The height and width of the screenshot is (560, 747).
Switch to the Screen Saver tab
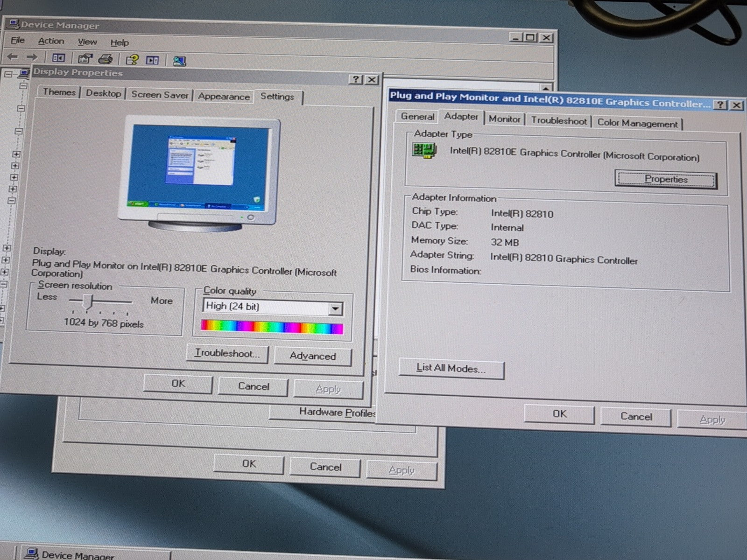(160, 94)
